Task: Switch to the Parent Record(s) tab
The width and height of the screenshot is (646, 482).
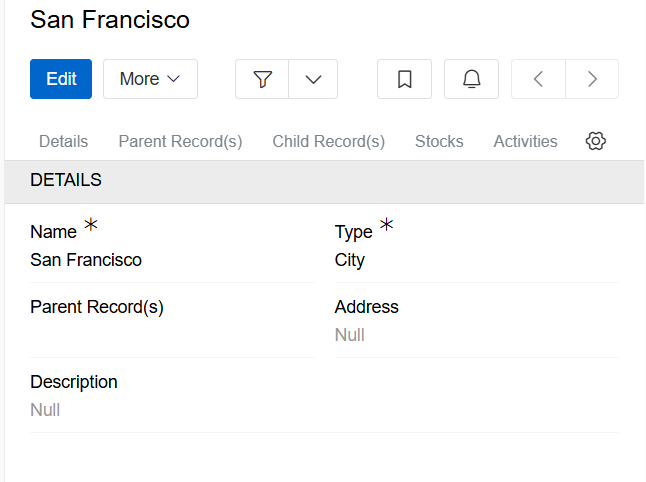Action: click(180, 142)
